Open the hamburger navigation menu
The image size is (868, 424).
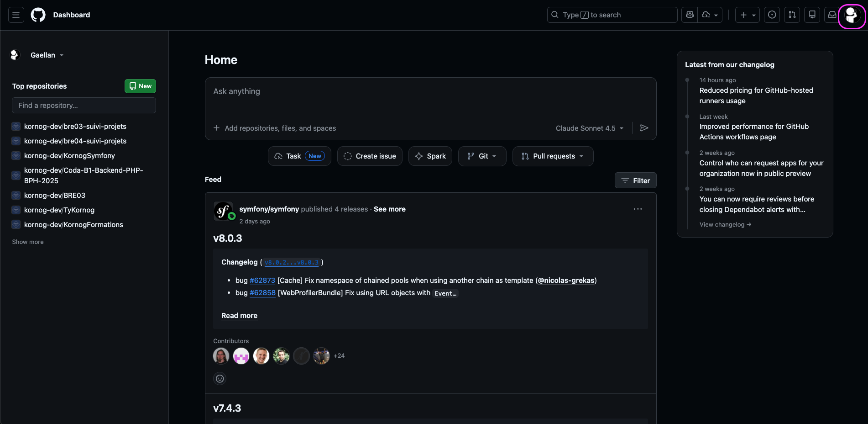click(15, 15)
